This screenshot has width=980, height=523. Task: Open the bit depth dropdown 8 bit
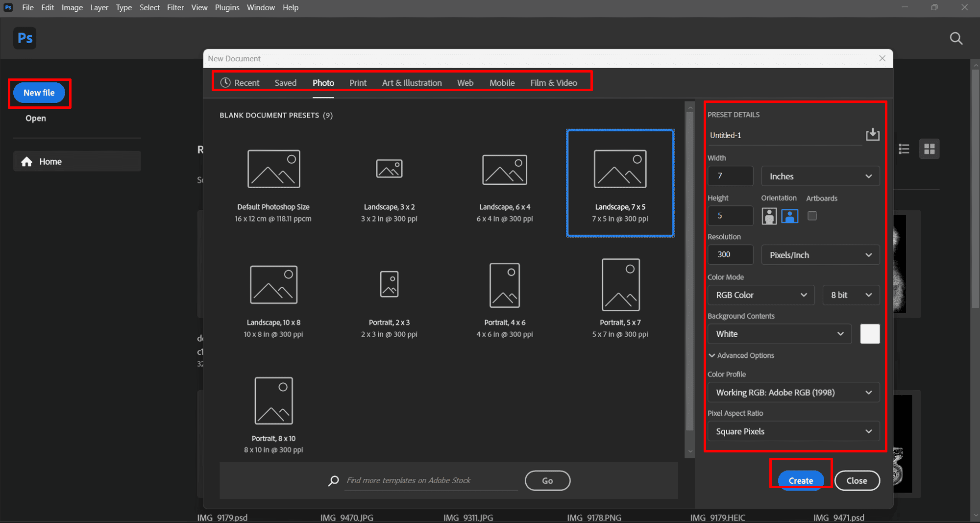[x=851, y=295]
